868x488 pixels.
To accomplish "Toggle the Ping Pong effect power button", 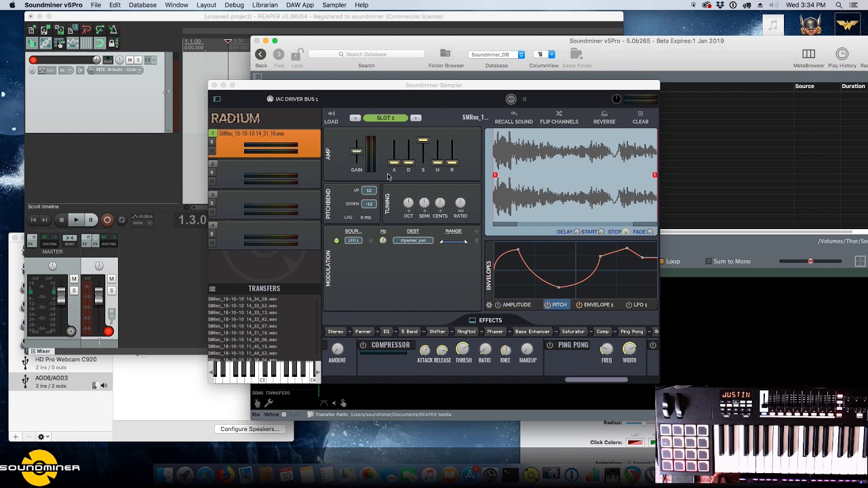I will pos(550,345).
